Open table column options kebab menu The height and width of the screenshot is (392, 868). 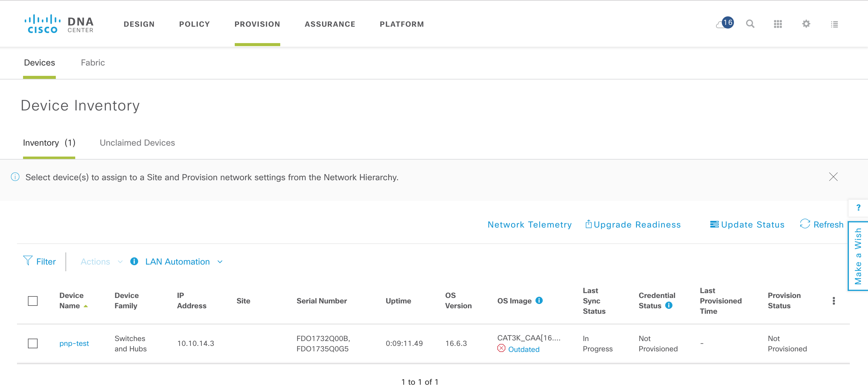point(834,301)
